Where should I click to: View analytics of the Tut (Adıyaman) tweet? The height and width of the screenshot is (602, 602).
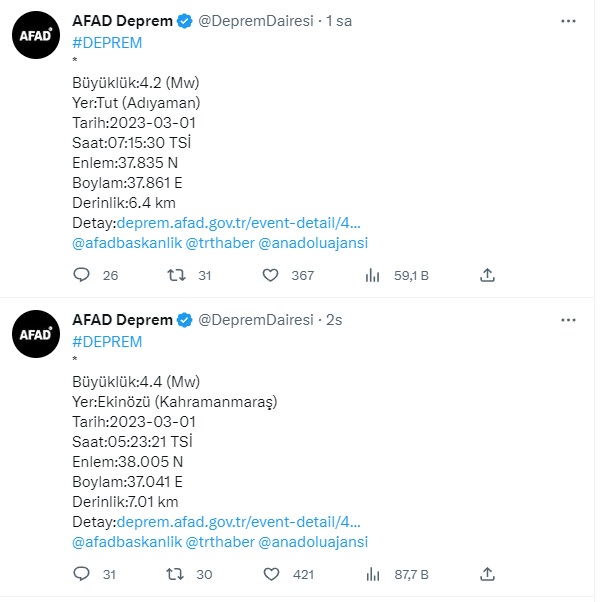[x=373, y=275]
